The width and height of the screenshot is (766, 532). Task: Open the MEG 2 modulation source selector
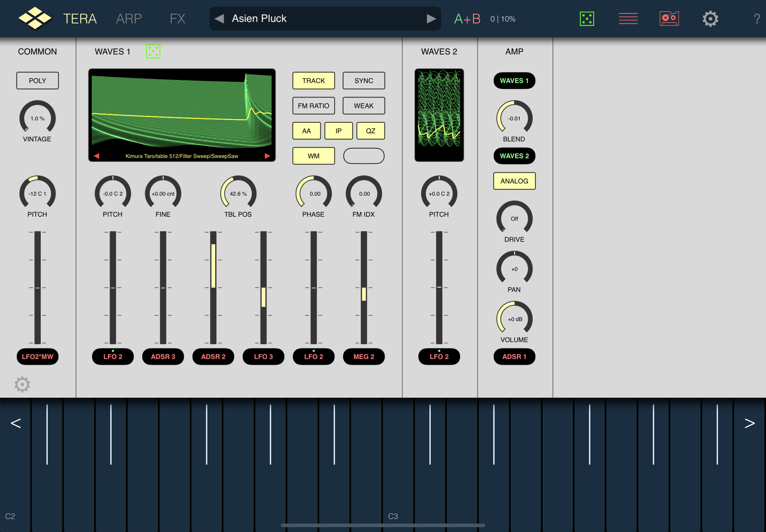(364, 357)
